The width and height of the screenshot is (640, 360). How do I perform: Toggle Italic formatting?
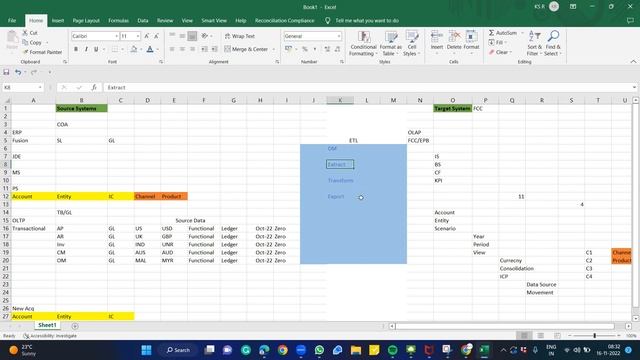click(86, 49)
